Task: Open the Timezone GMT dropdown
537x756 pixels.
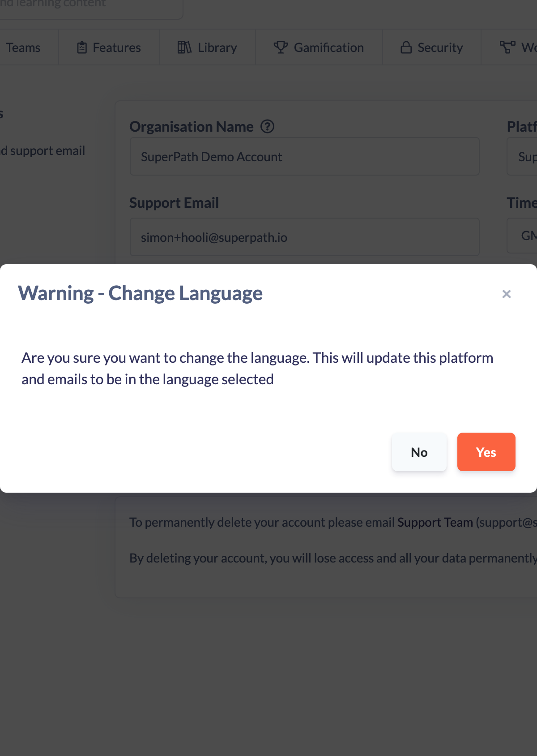Action: 522,236
